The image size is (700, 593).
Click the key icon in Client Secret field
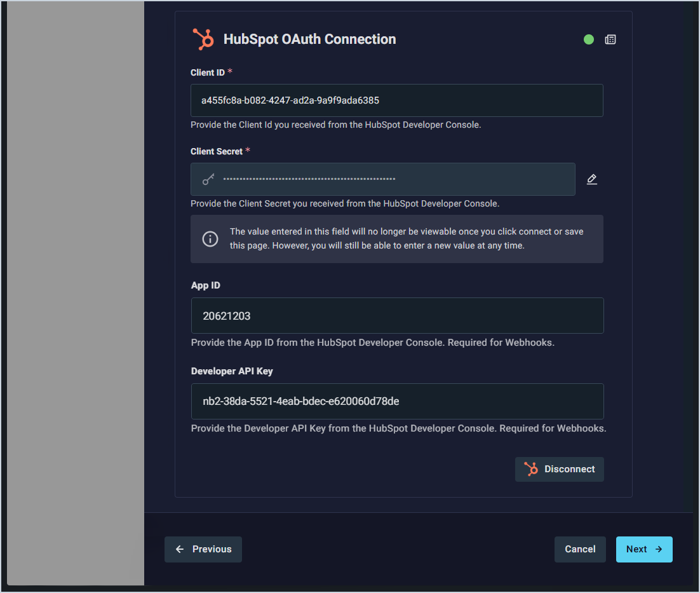click(208, 179)
